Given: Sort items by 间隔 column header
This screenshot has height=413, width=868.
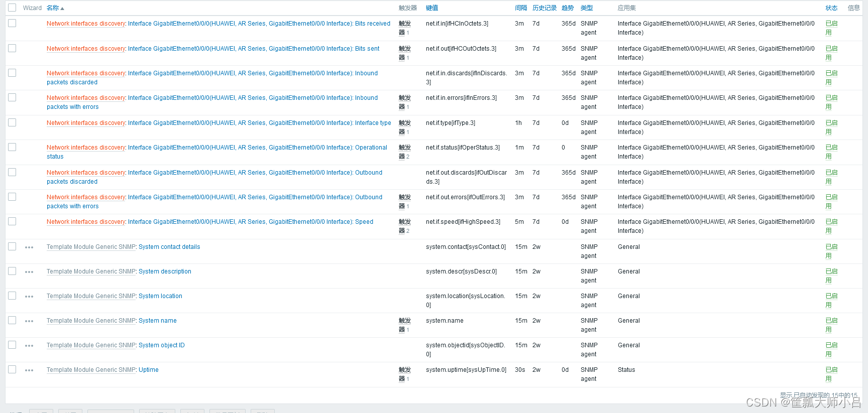Looking at the screenshot, I should (521, 8).
